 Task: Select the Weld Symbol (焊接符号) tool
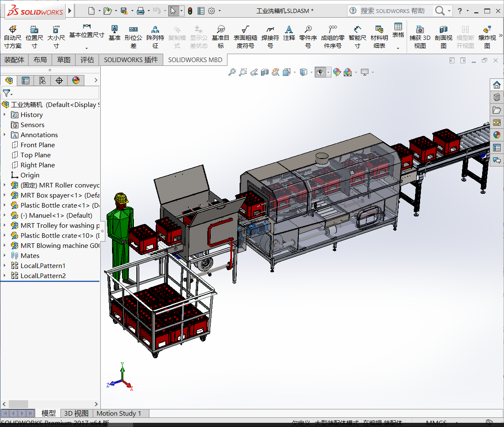click(x=270, y=36)
